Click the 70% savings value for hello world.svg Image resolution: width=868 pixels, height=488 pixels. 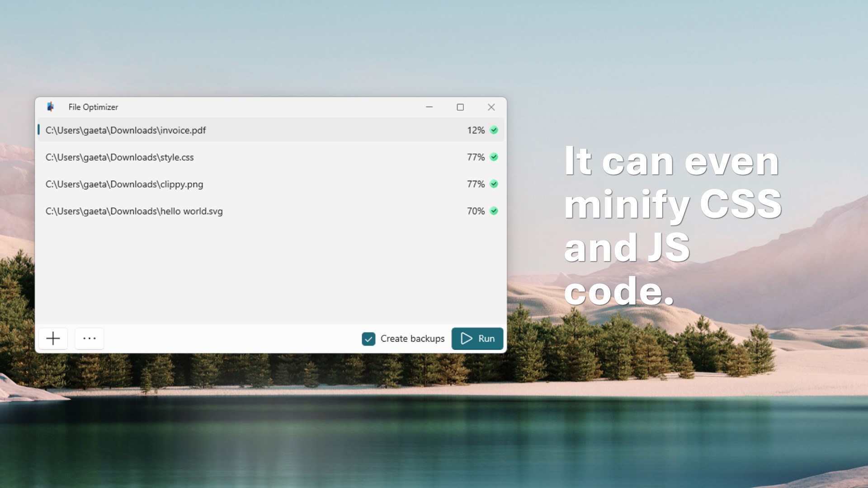pyautogui.click(x=476, y=211)
